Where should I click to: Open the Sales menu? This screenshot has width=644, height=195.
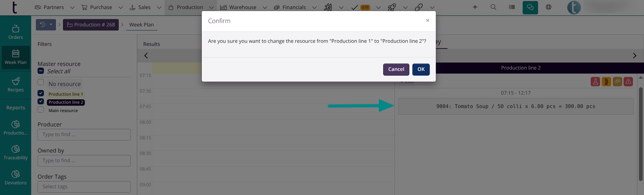click(x=140, y=7)
